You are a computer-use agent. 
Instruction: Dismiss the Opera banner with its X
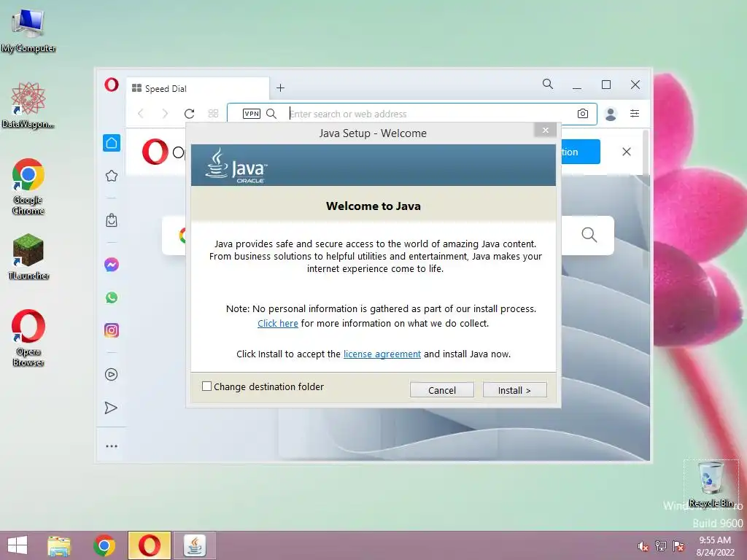(x=627, y=152)
